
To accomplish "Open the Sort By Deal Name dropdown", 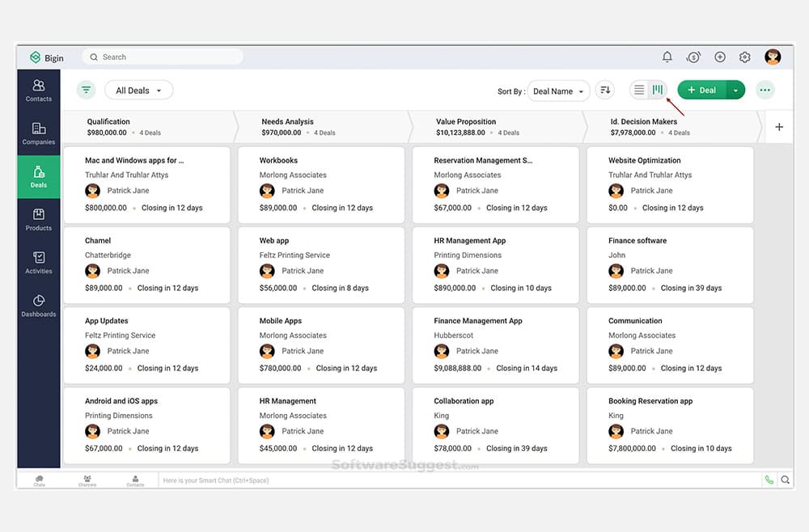I will (x=558, y=91).
